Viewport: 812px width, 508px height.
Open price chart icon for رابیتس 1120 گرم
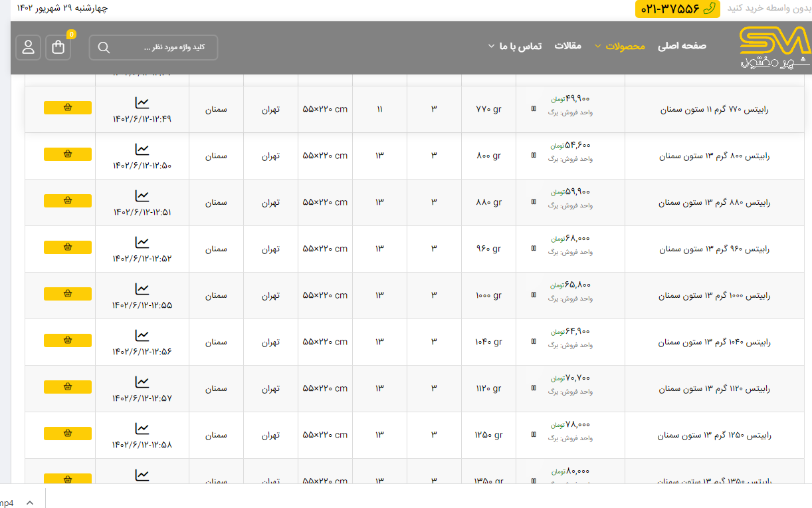pyautogui.click(x=142, y=382)
